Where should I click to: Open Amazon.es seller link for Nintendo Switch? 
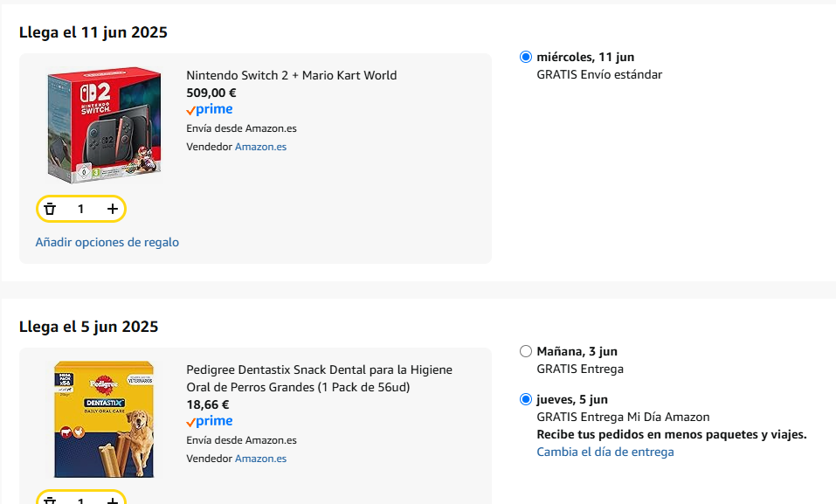coord(260,147)
